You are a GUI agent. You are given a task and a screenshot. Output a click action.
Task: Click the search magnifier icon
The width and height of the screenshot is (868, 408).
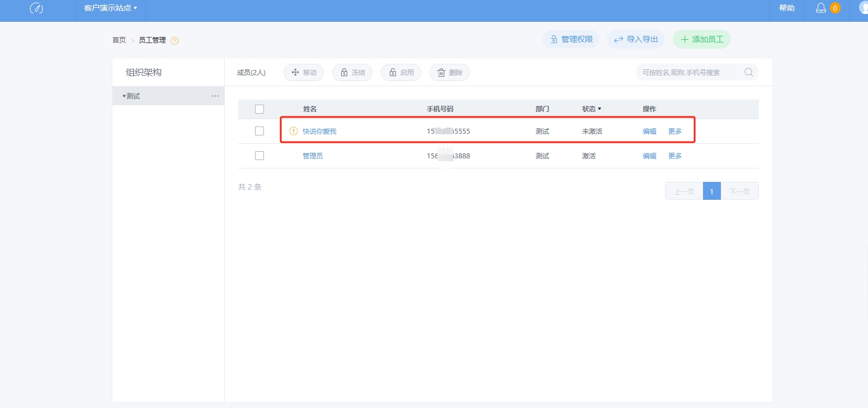click(748, 72)
